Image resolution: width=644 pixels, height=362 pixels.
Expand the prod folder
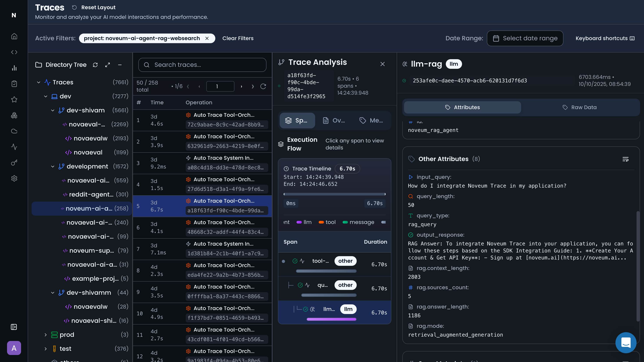click(45, 335)
